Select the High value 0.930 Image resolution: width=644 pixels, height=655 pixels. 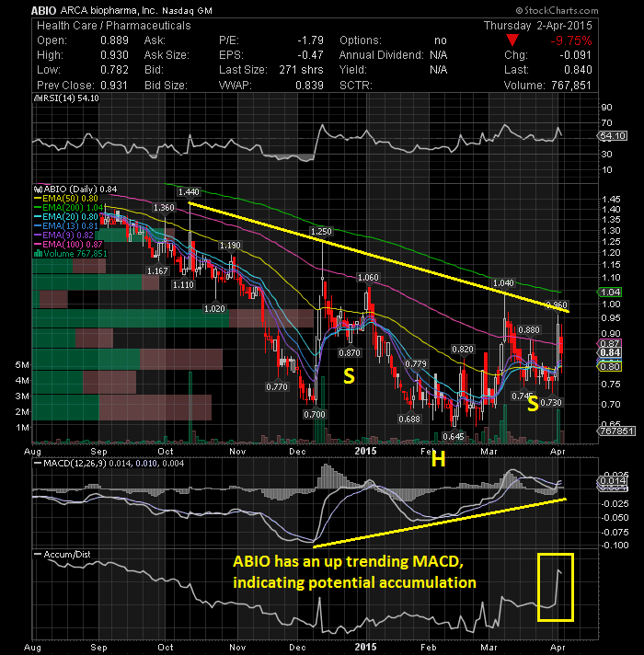[114, 55]
